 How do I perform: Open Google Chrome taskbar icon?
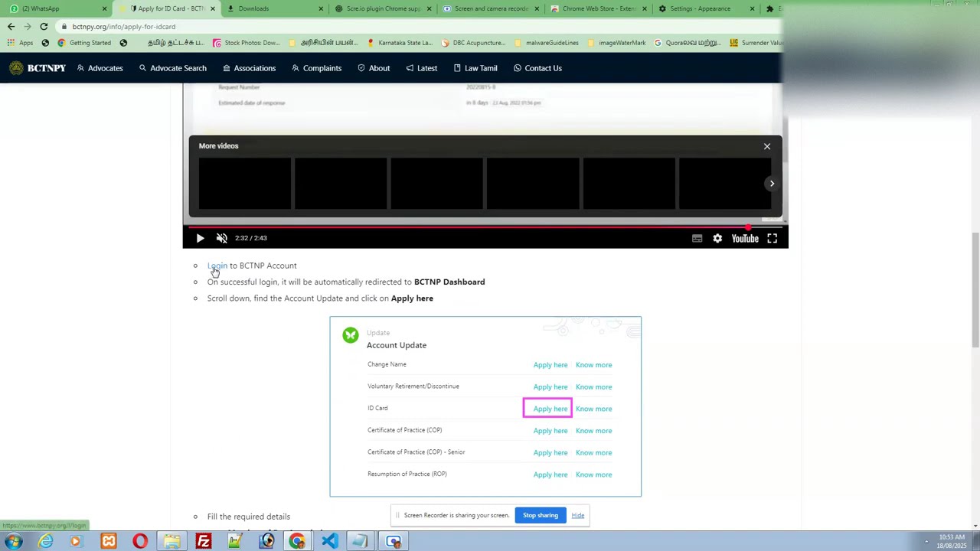tap(297, 542)
